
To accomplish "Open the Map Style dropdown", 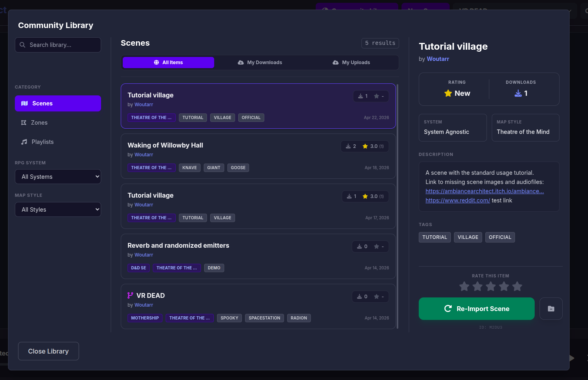I will (58, 210).
